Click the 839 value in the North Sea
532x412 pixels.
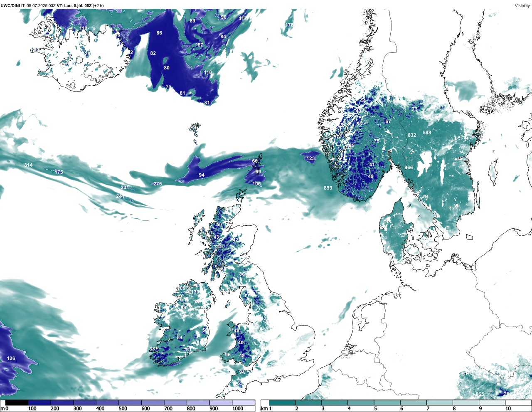328,188
